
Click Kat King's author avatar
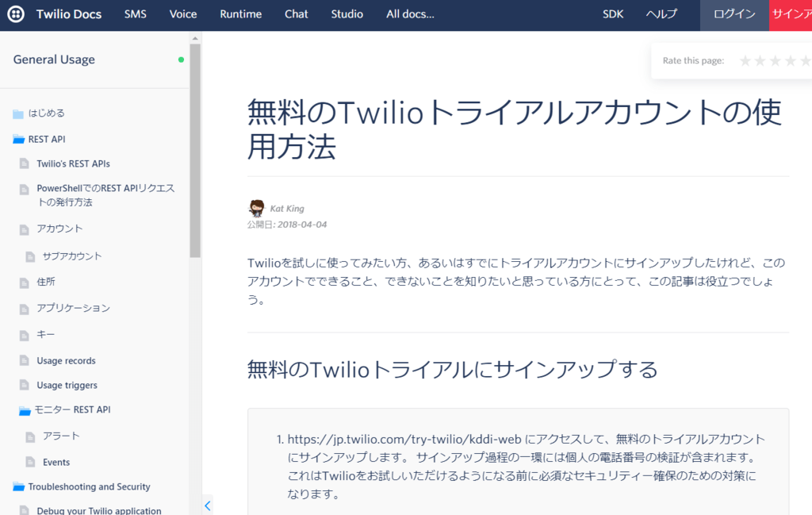256,208
